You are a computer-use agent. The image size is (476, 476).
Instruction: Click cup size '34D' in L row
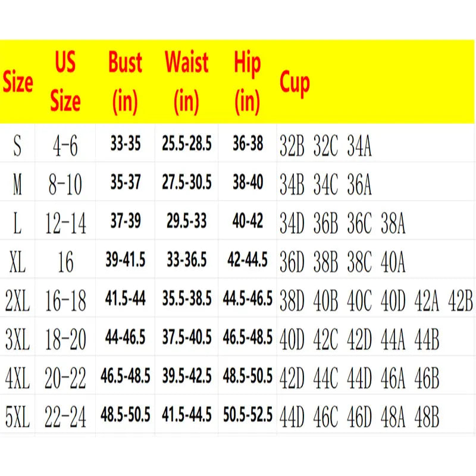(292, 223)
